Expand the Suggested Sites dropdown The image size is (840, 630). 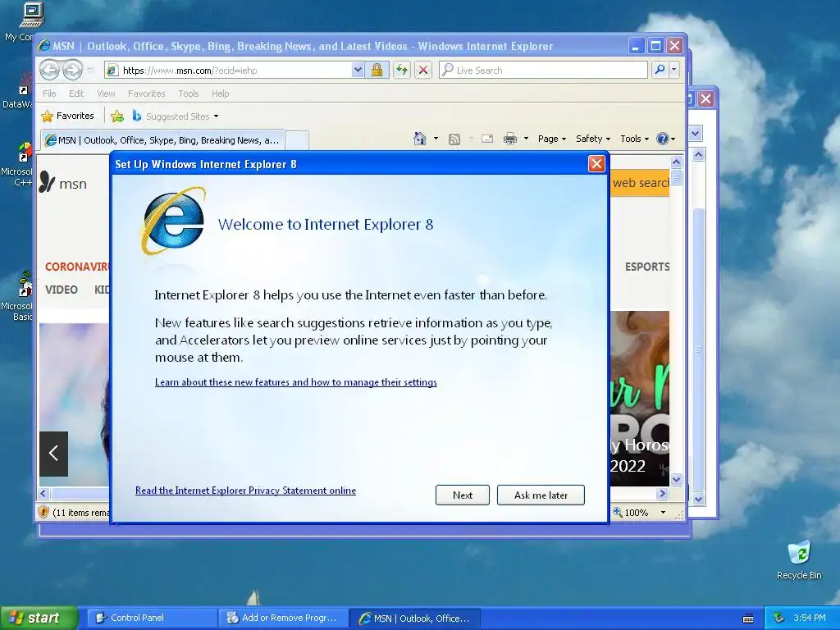(216, 116)
